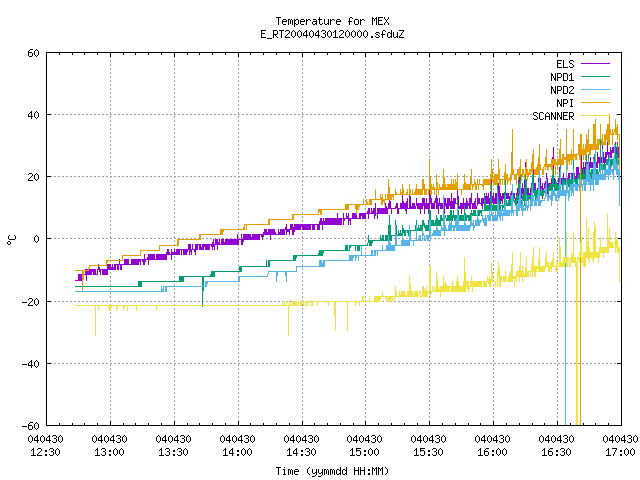Click the x-axis tick label 15:00
The width and height of the screenshot is (640, 480).
364,453
